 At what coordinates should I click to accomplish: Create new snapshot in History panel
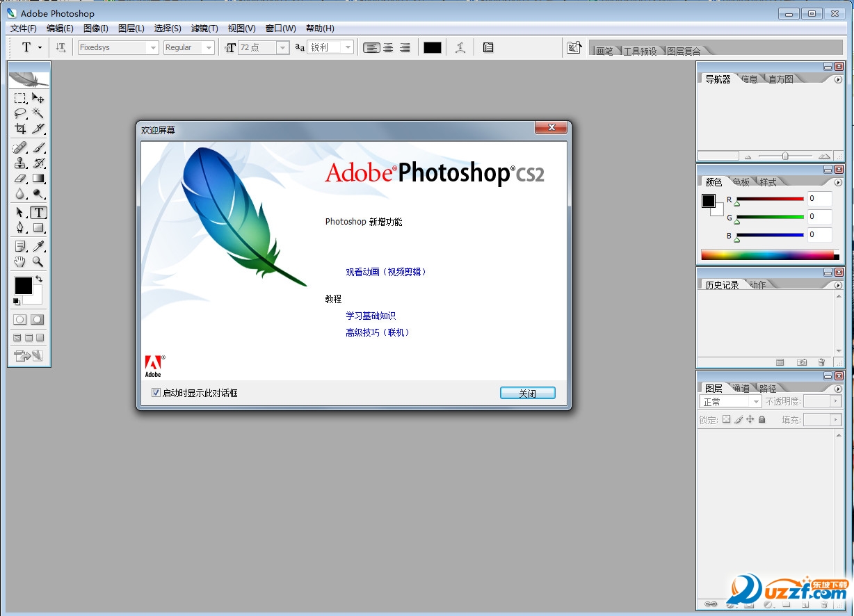[801, 362]
